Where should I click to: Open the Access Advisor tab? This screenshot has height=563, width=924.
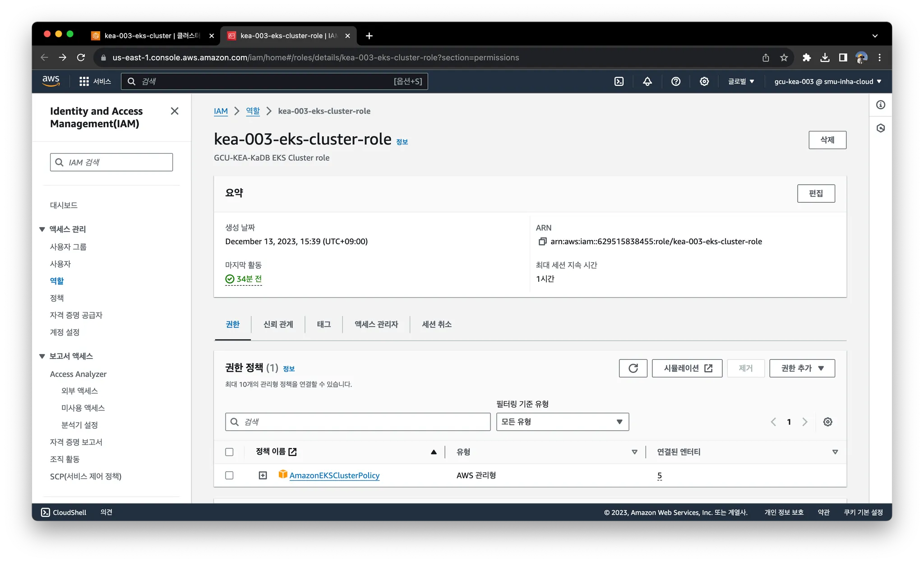click(x=376, y=324)
